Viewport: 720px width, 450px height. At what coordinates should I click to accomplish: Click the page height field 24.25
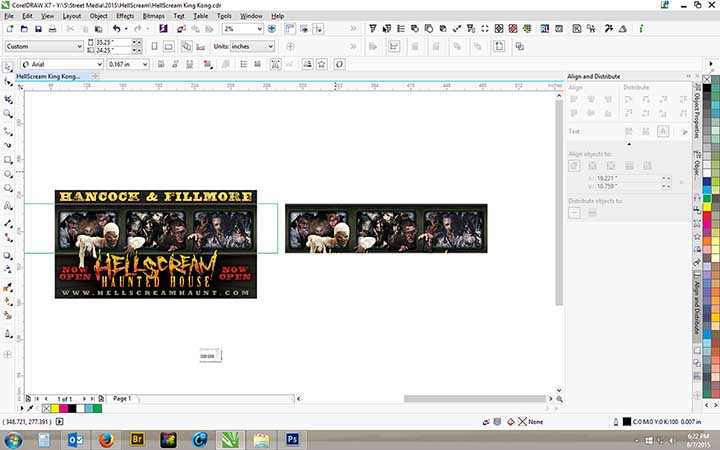click(113, 50)
